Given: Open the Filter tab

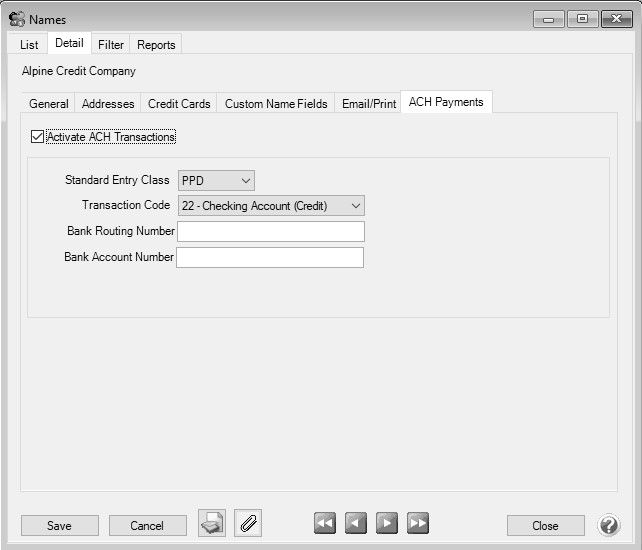Looking at the screenshot, I should point(111,44).
